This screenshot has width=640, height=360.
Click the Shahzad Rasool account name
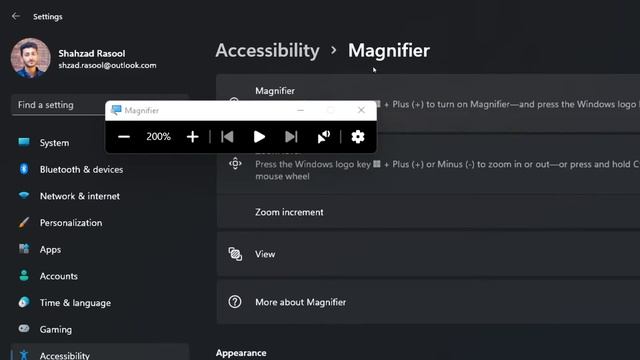(91, 53)
